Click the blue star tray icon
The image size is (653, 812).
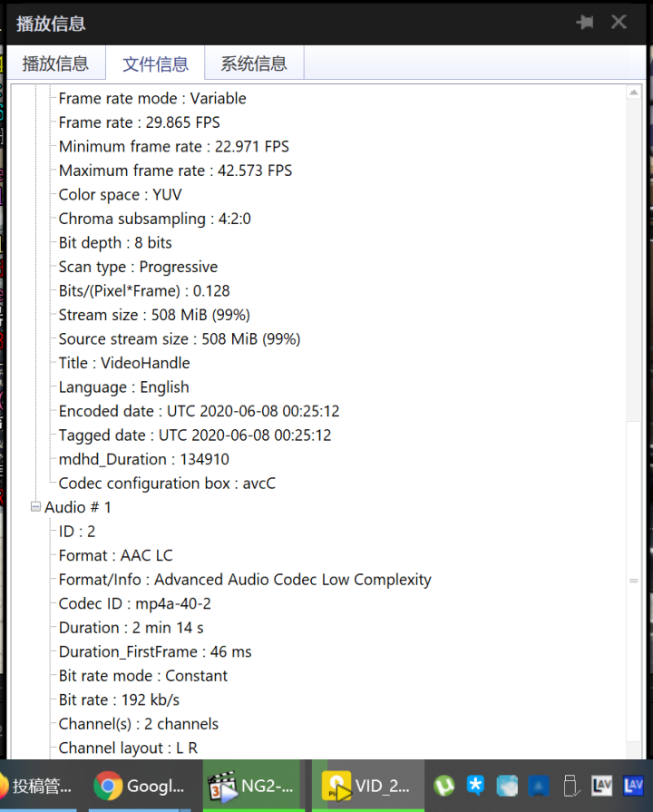point(475,786)
